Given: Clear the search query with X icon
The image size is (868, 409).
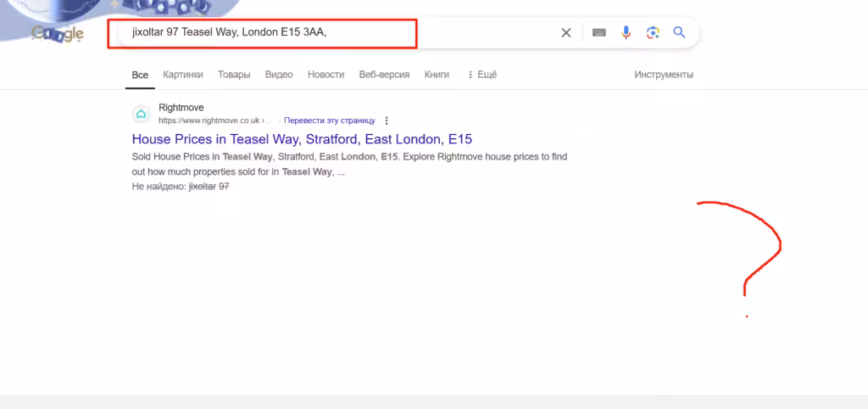Looking at the screenshot, I should tap(565, 33).
